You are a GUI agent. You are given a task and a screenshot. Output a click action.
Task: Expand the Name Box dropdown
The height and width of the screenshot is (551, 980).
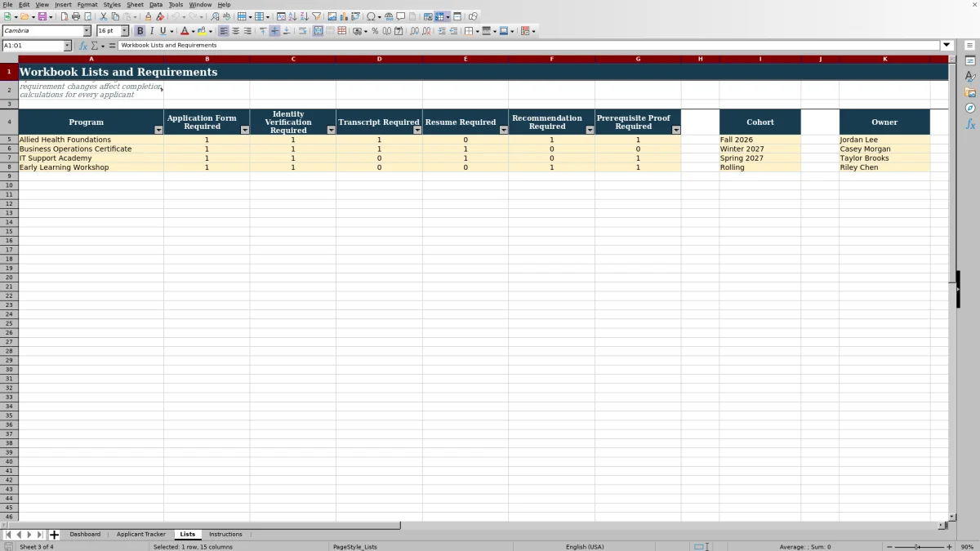tap(68, 46)
